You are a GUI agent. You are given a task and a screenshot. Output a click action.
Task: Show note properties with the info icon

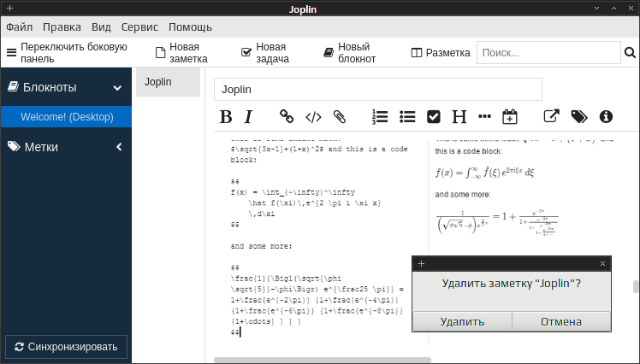click(x=606, y=117)
